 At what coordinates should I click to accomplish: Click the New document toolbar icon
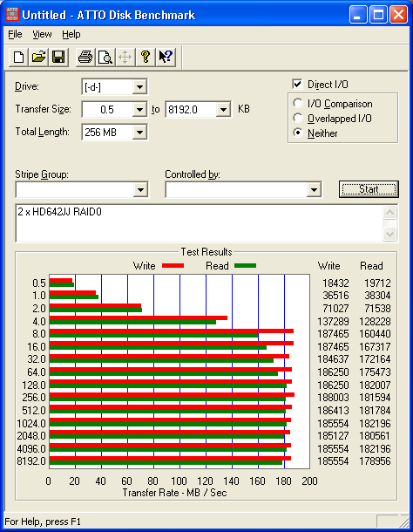pyautogui.click(x=18, y=57)
